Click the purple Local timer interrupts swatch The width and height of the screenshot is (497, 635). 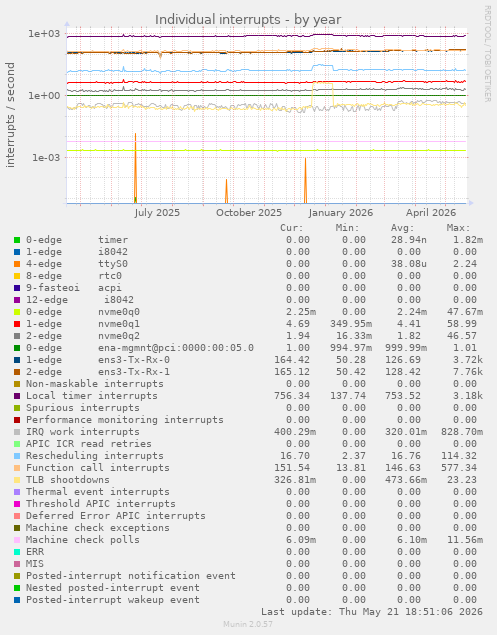(x=17, y=396)
